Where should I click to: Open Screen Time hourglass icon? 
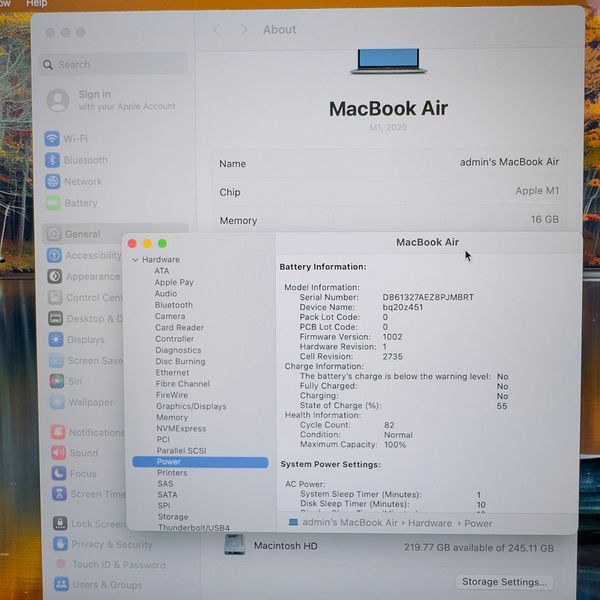(59, 494)
